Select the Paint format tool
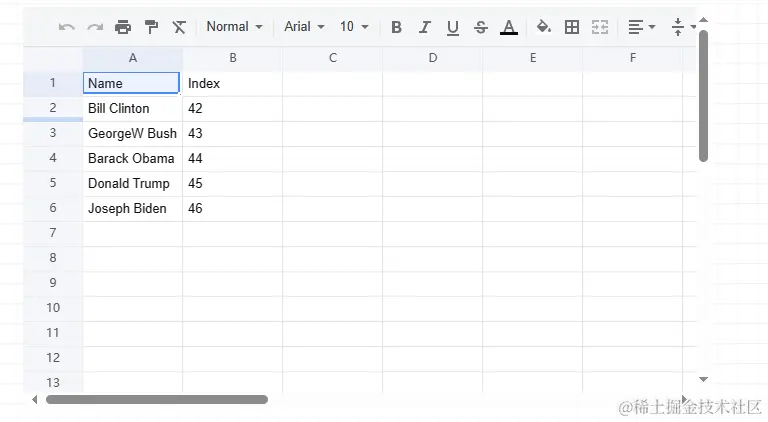768x422 pixels. click(x=151, y=27)
